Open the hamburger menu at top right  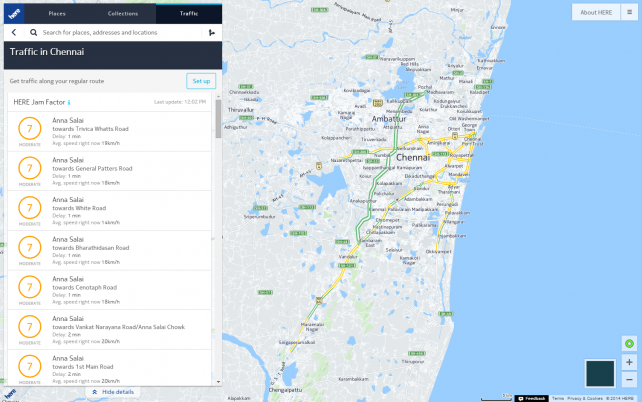click(x=629, y=12)
